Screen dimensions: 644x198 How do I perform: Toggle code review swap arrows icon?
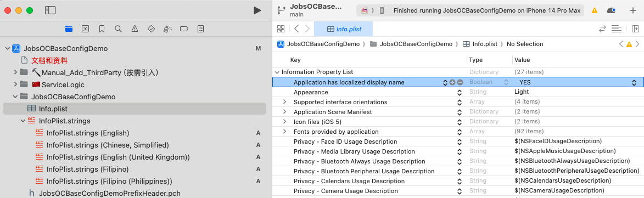[x=602, y=29]
